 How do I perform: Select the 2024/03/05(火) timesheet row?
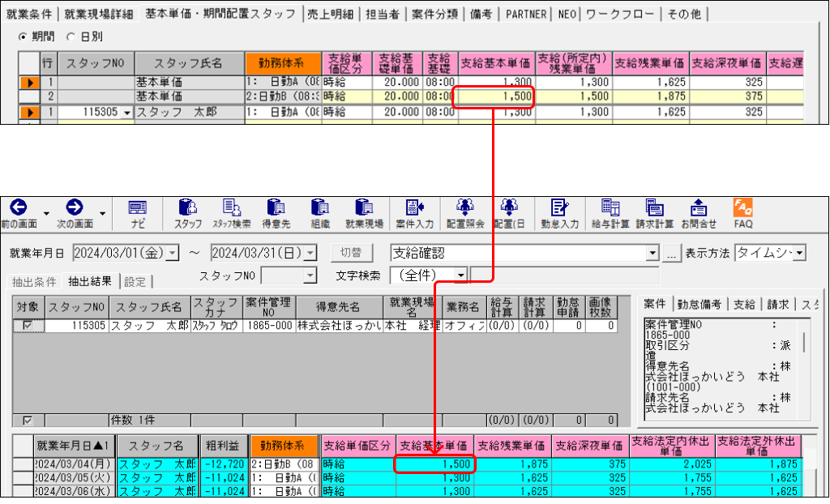click(x=408, y=477)
